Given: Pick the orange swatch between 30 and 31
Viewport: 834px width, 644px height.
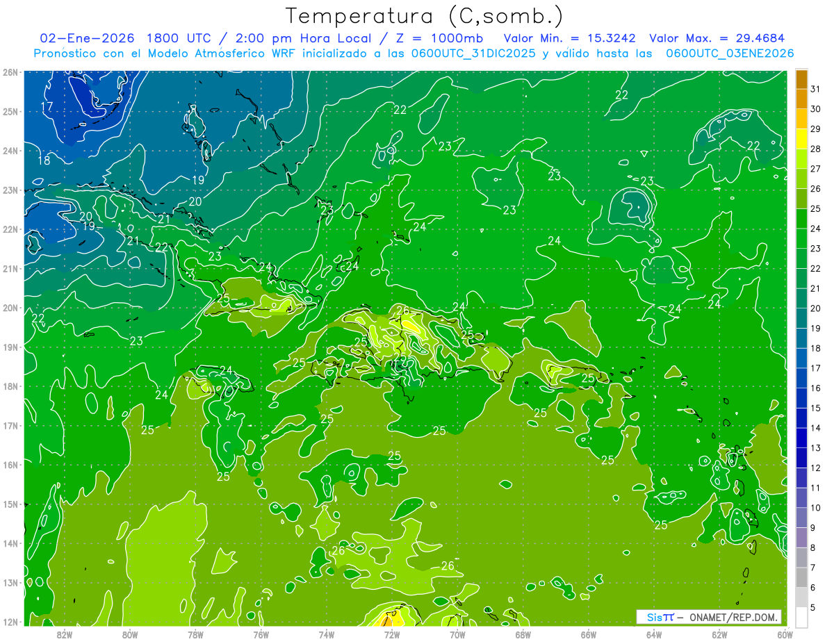Looking at the screenshot, I should [x=801, y=99].
